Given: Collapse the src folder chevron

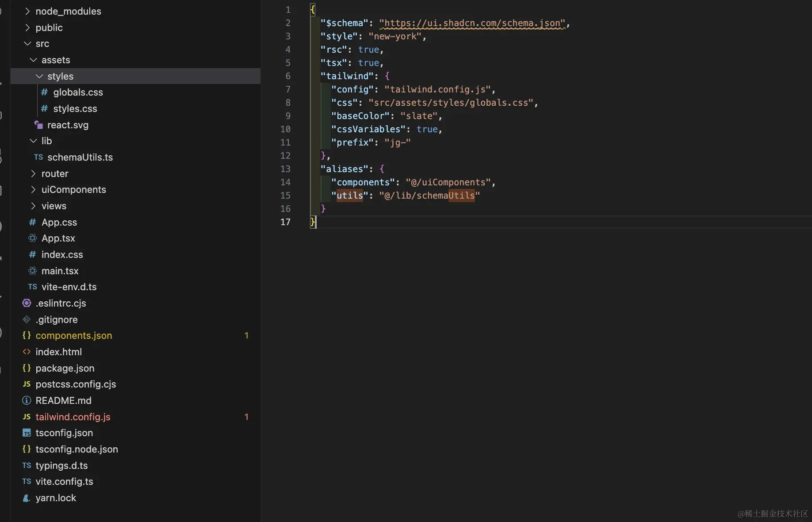Looking at the screenshot, I should click(x=27, y=43).
